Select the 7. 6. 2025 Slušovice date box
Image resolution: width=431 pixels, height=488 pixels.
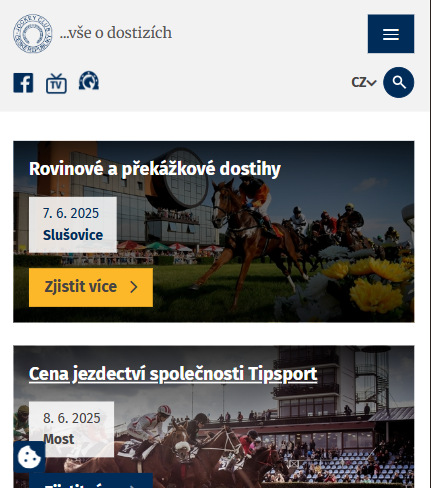73,225
